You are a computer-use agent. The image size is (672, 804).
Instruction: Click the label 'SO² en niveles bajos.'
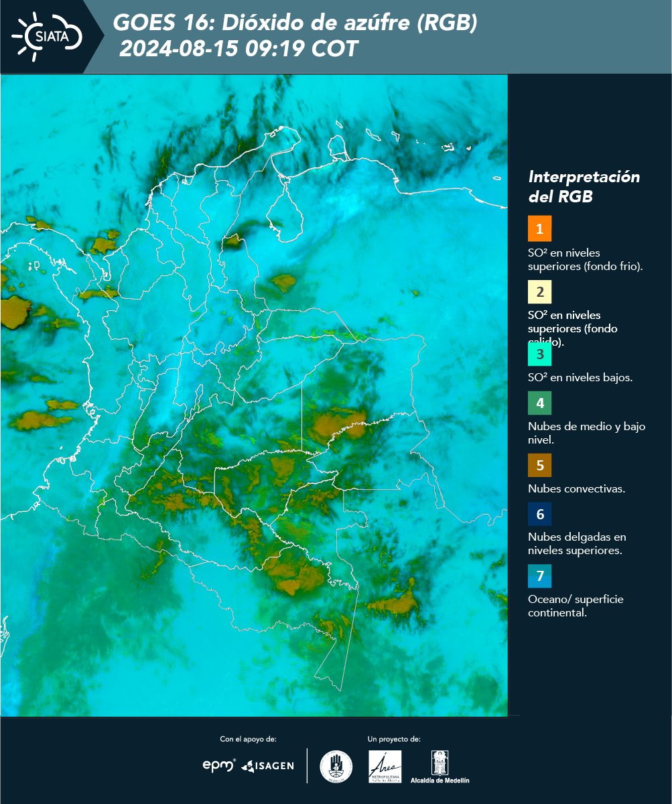(x=580, y=377)
